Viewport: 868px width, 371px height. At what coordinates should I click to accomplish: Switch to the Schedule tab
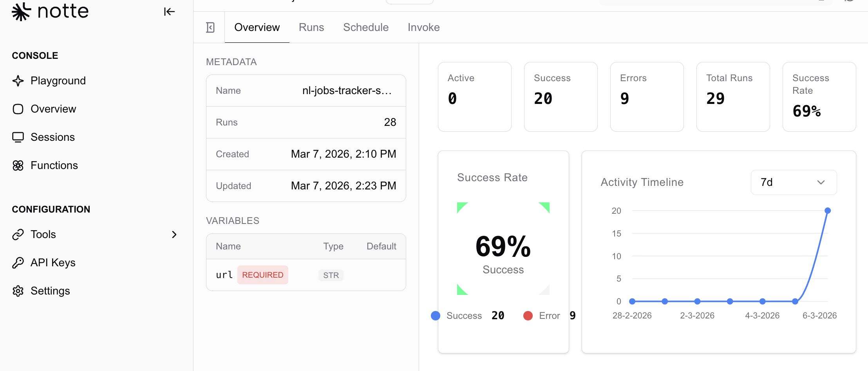(x=366, y=27)
